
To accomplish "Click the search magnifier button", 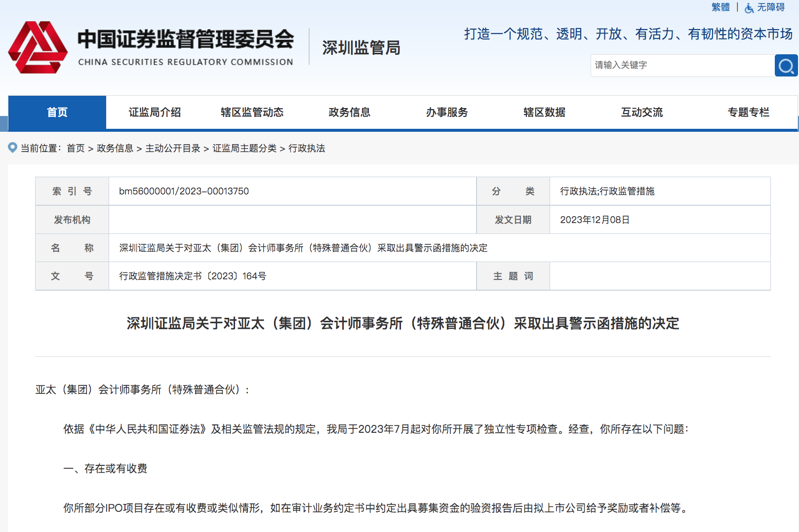I will (786, 66).
